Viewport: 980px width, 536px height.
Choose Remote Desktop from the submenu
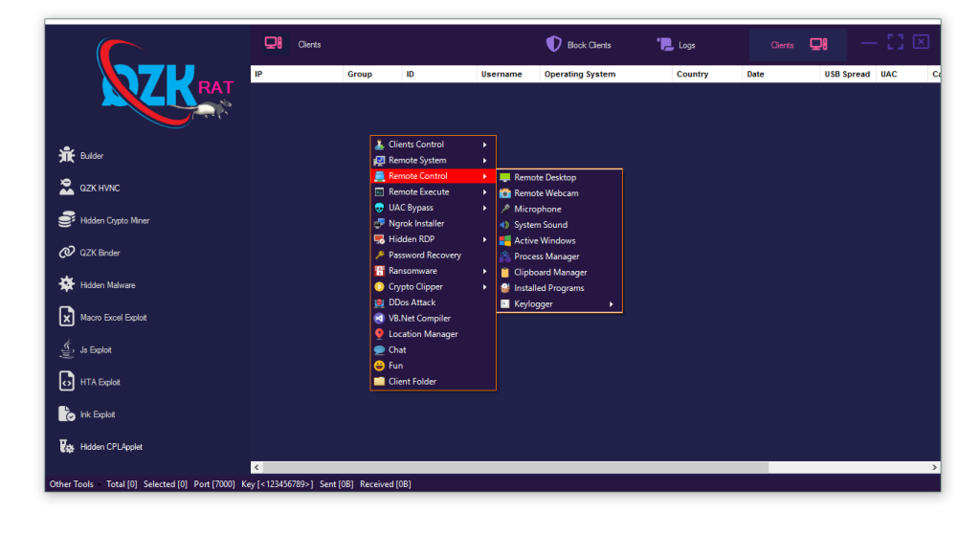(x=559, y=177)
